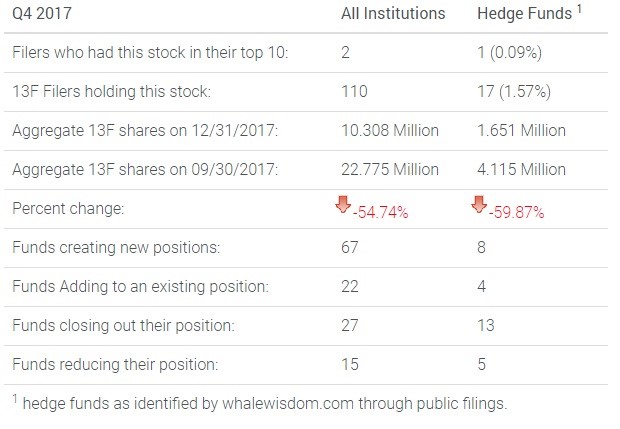Screen dimensions: 620x429
Task: Click 67 funds creating new positions
Action: coord(349,248)
